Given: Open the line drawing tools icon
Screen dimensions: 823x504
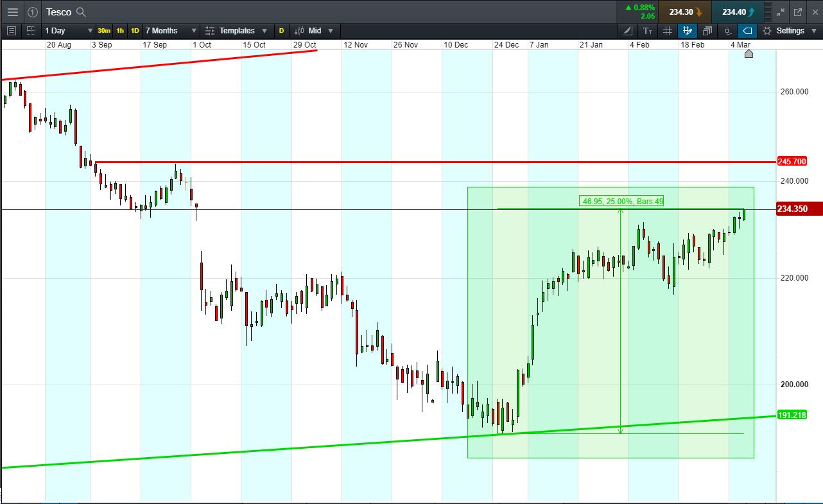Looking at the screenshot, I should pyautogui.click(x=628, y=30).
